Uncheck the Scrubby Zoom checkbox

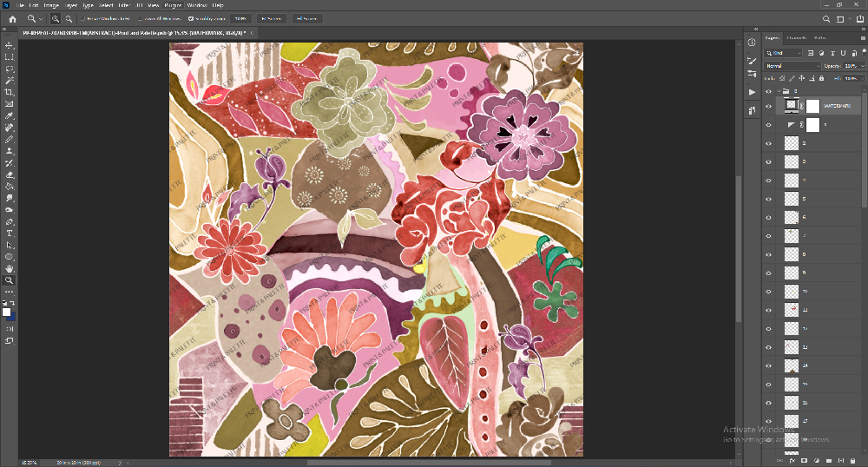(x=191, y=19)
